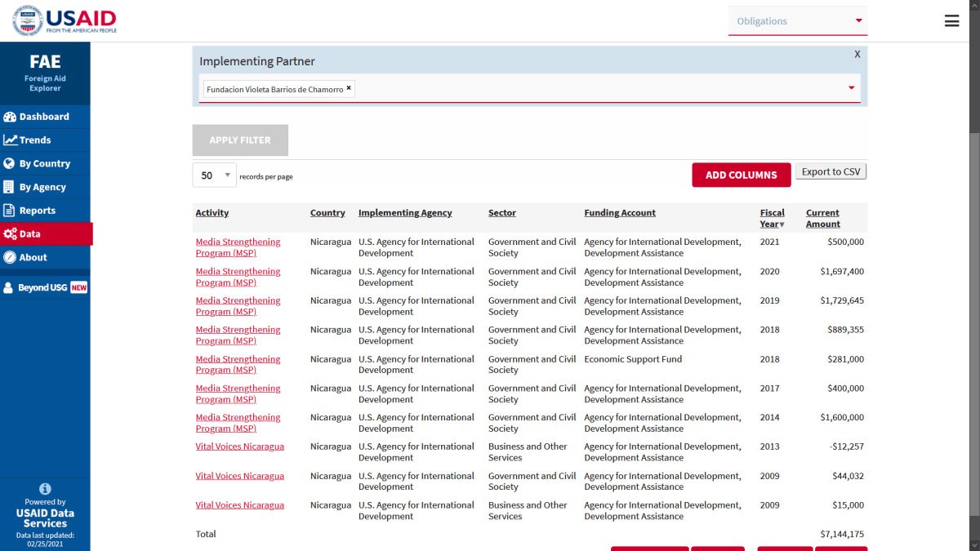Viewport: 980px width, 551px height.
Task: Open Reports from sidebar
Action: (45, 210)
